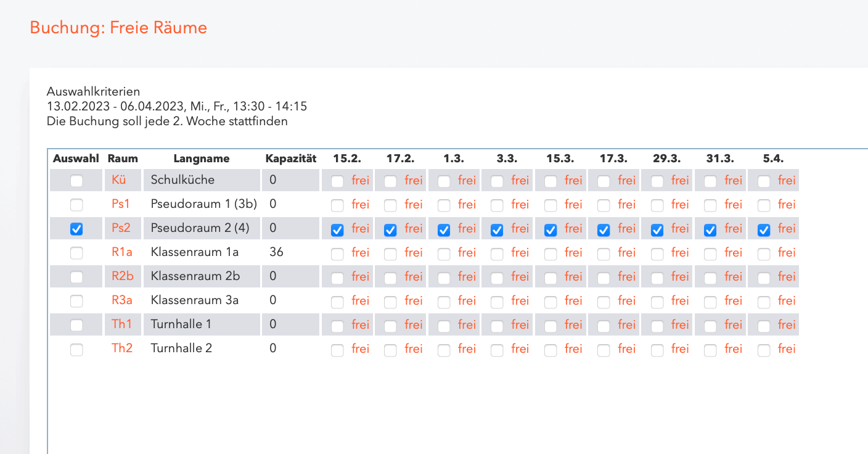
Task: Uncheck Pseudoraum 2 for date 5.4.
Action: (x=764, y=229)
